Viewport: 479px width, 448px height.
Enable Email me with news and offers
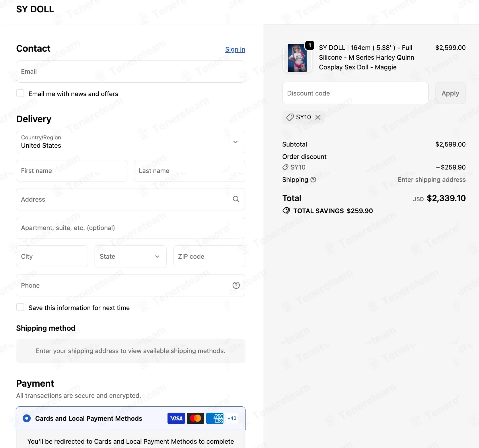[x=20, y=94]
